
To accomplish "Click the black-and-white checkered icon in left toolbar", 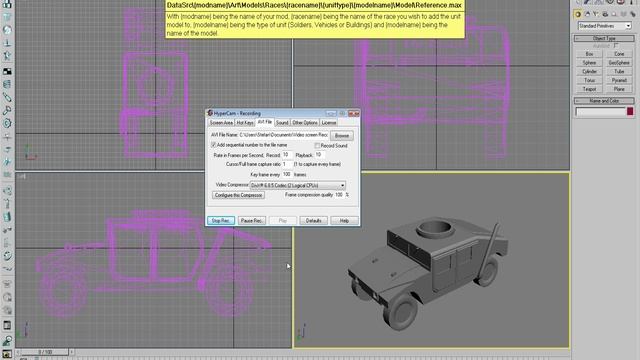I will (x=7, y=71).
